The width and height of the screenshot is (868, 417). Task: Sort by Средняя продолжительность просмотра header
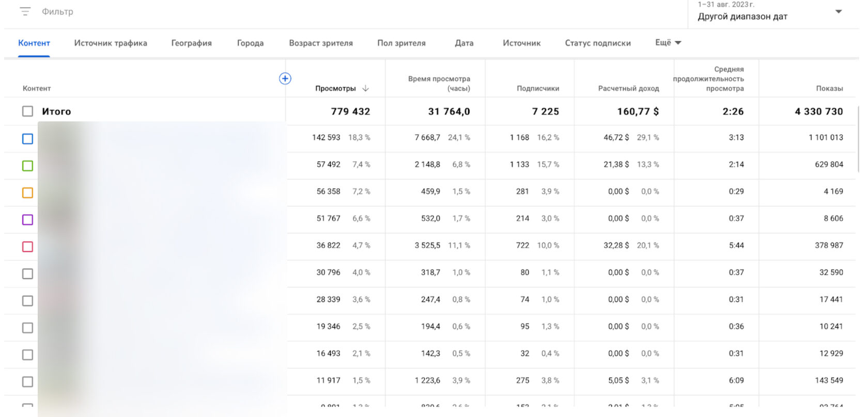708,78
